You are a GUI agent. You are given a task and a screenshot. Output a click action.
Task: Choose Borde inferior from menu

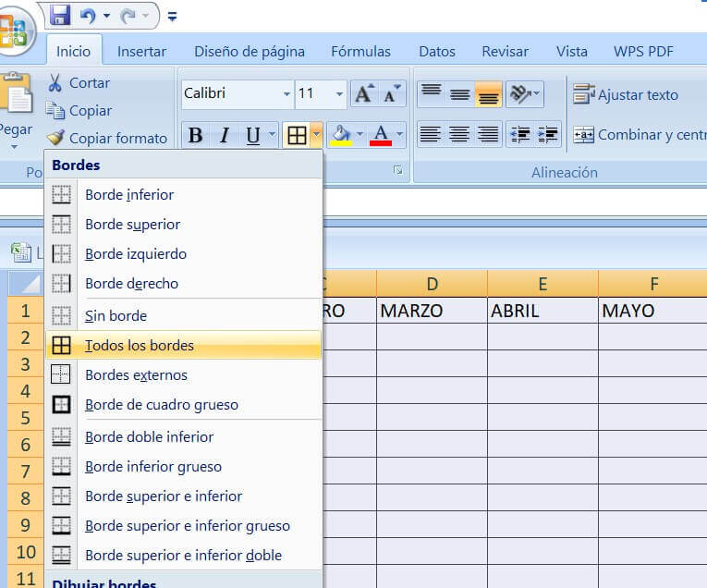point(184,195)
